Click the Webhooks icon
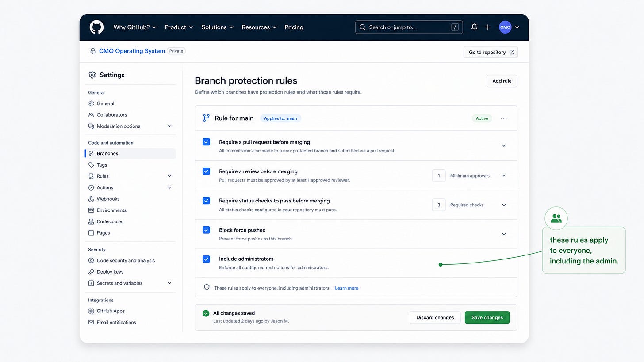This screenshot has width=644, height=362. click(x=91, y=199)
